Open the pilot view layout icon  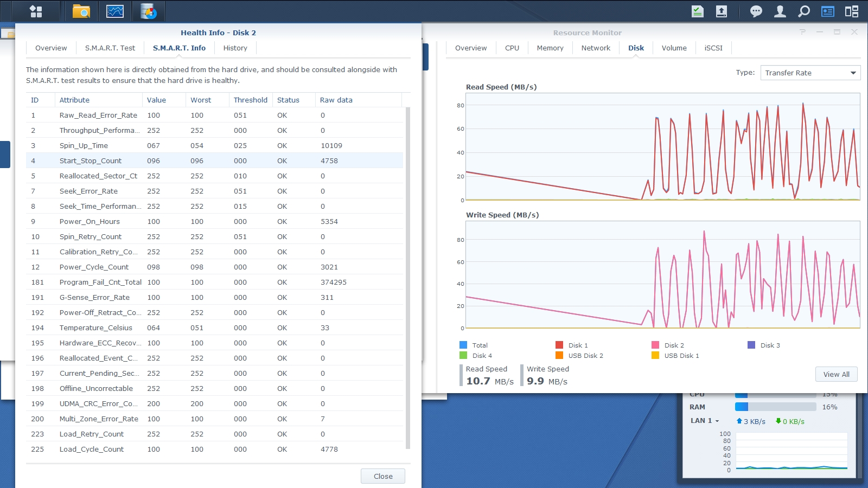[852, 11]
